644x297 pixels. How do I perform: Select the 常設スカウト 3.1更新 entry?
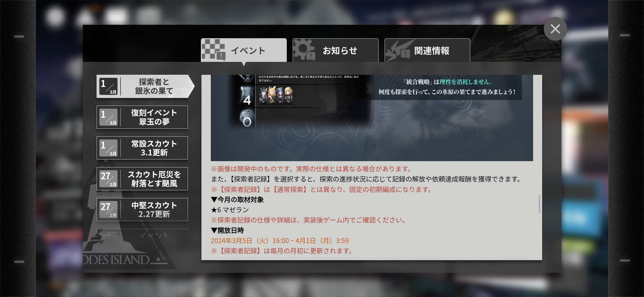click(x=142, y=148)
